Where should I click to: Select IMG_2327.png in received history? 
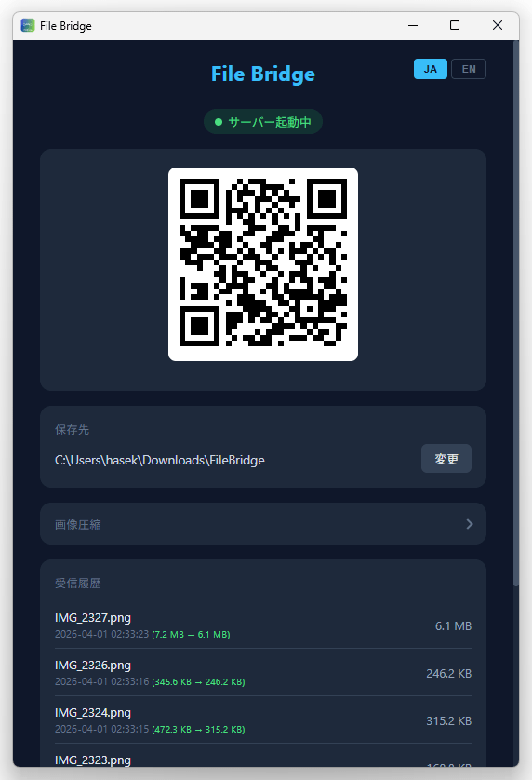click(x=263, y=625)
